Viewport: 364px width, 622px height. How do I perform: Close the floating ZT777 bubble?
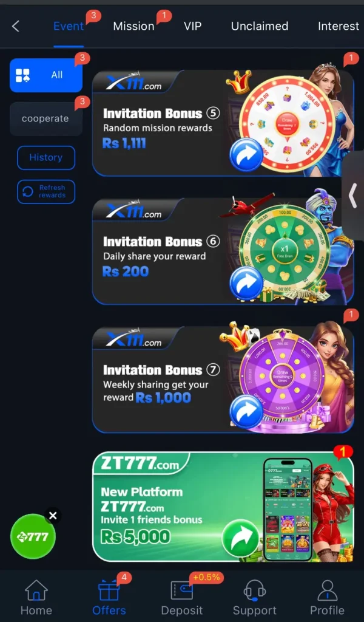53,515
